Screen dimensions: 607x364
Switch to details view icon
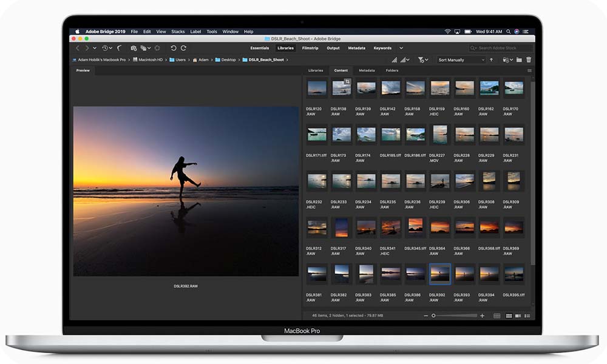tap(518, 315)
